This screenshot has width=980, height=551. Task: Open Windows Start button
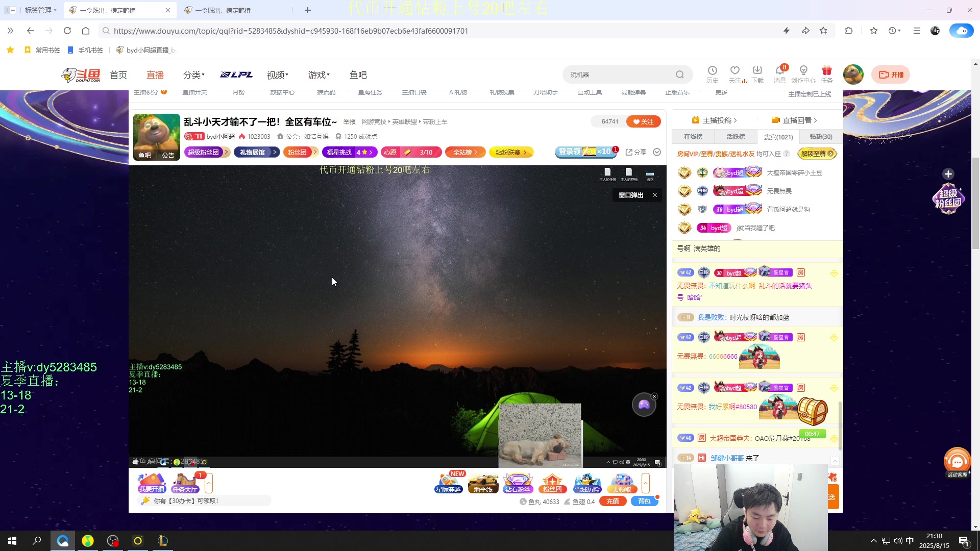pos(12,541)
